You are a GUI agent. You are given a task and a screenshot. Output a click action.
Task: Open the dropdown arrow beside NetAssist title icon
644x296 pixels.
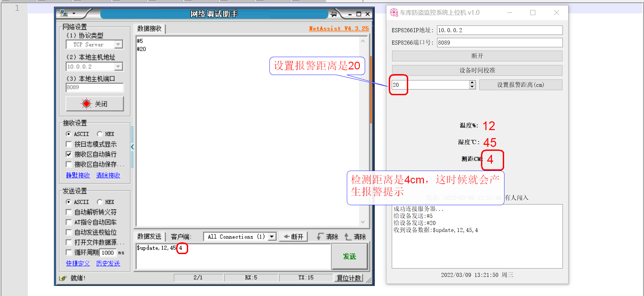(x=74, y=14)
